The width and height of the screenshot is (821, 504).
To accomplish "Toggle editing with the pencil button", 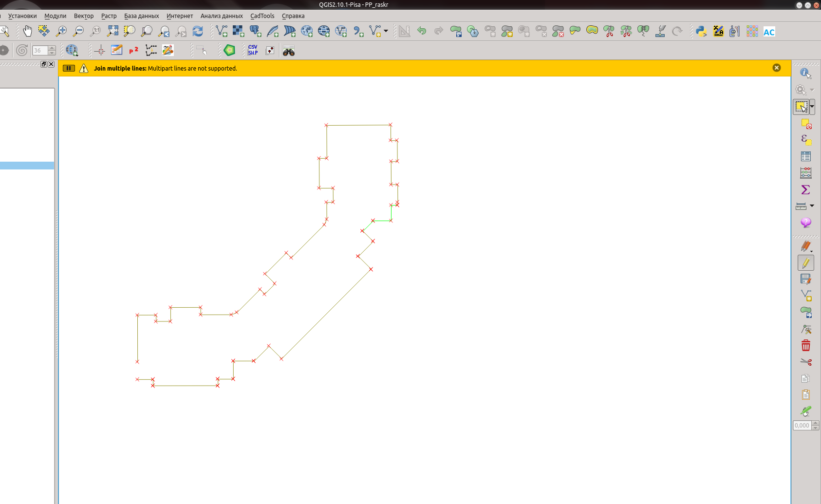I will (806, 263).
